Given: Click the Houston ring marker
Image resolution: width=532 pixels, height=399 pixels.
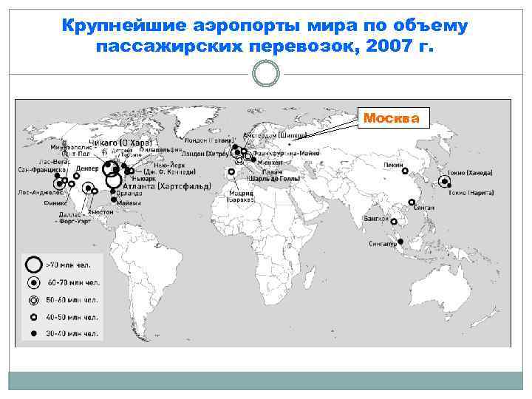Looking at the screenshot, I should (95, 191).
